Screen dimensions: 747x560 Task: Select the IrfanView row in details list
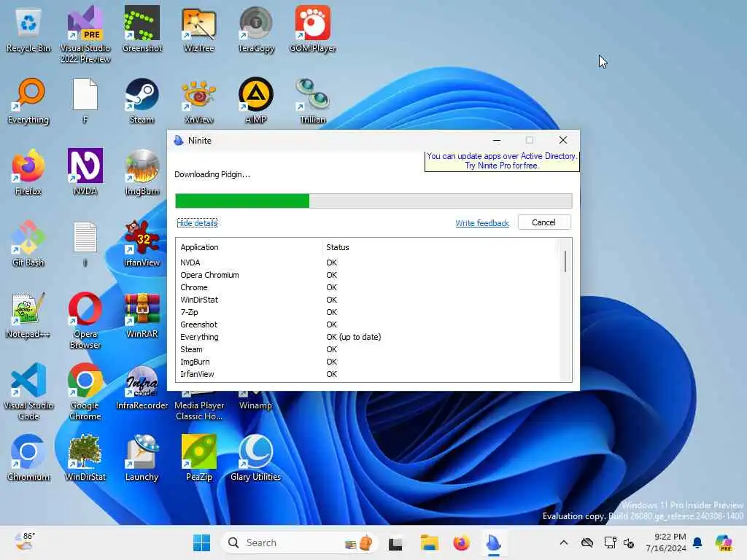[x=367, y=374]
